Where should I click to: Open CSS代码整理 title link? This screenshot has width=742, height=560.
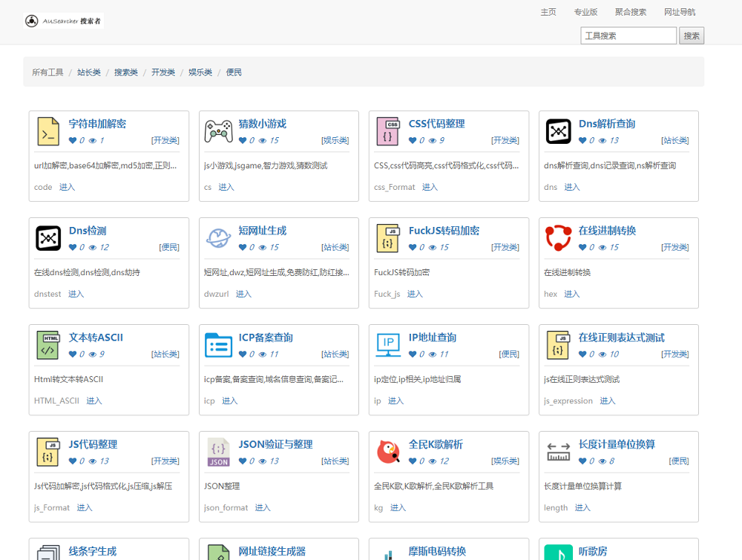(437, 124)
